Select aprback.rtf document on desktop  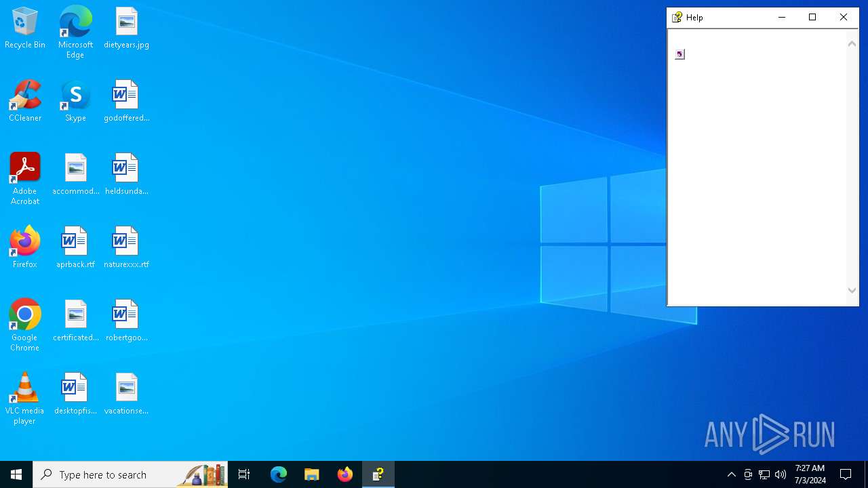tap(75, 248)
